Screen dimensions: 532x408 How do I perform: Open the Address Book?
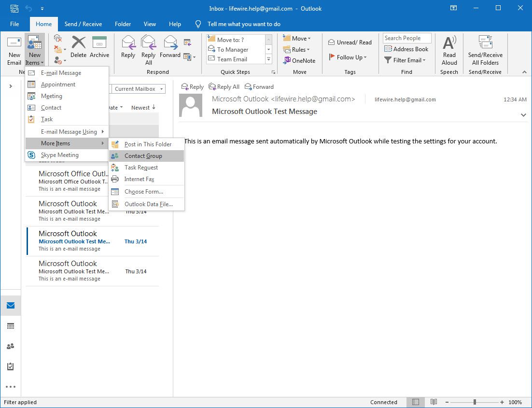(406, 49)
